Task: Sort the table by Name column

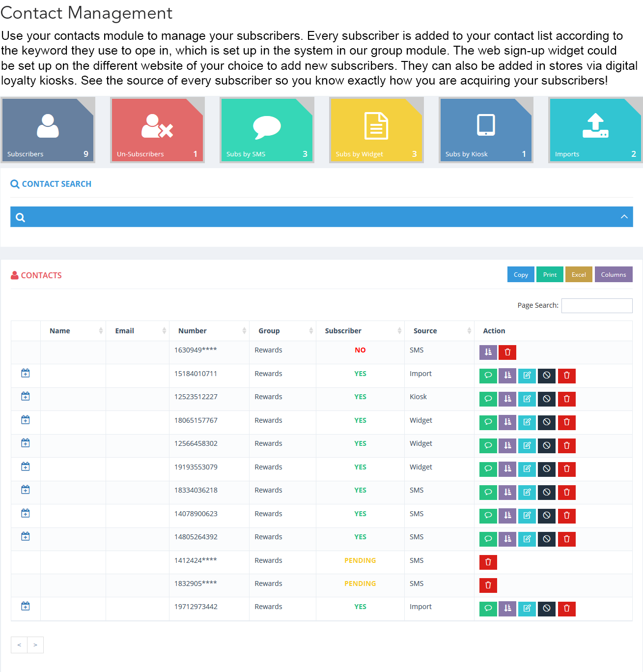Action: pyautogui.click(x=73, y=331)
